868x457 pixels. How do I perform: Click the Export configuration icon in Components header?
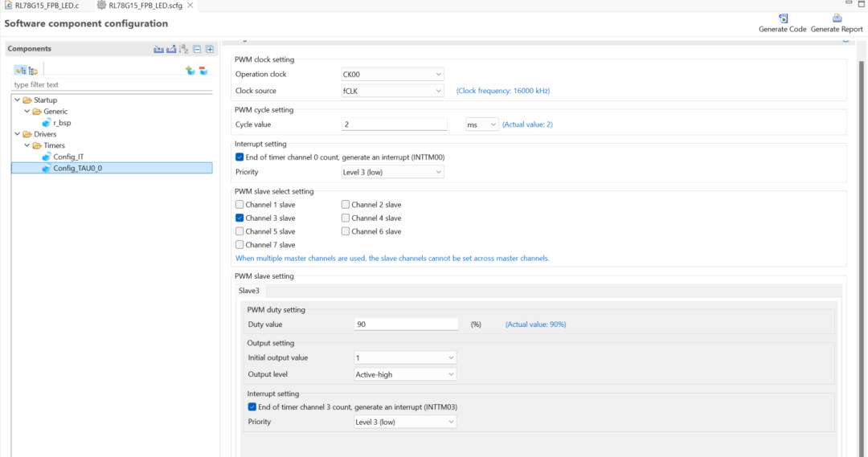click(x=171, y=49)
